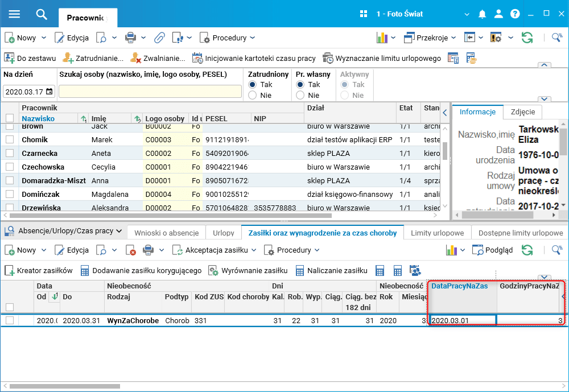The height and width of the screenshot is (392, 569).
Task: Check the checkbox for Chomik Marek row
Action: click(10, 140)
